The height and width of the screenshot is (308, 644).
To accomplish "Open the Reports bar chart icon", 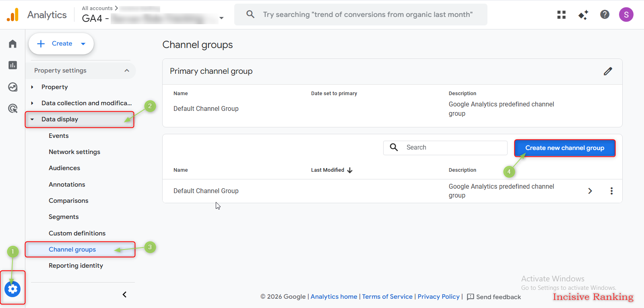I will pyautogui.click(x=12, y=65).
